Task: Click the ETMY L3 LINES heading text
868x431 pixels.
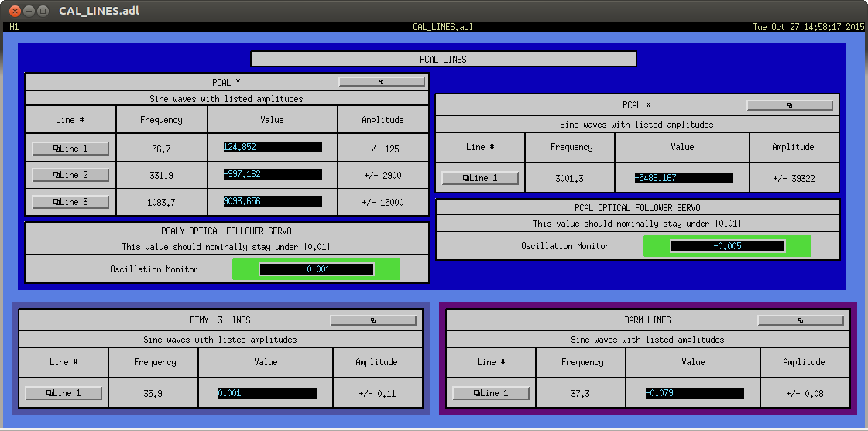Action: coord(220,320)
